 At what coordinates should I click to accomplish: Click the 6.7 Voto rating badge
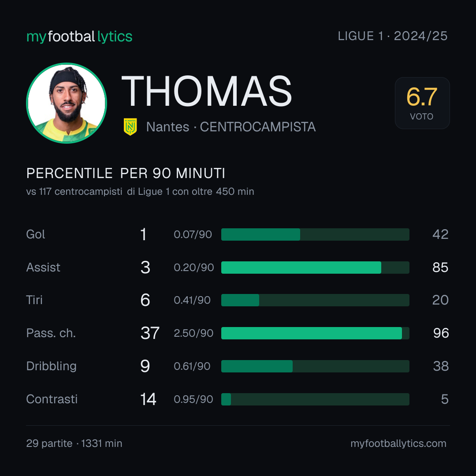(422, 103)
